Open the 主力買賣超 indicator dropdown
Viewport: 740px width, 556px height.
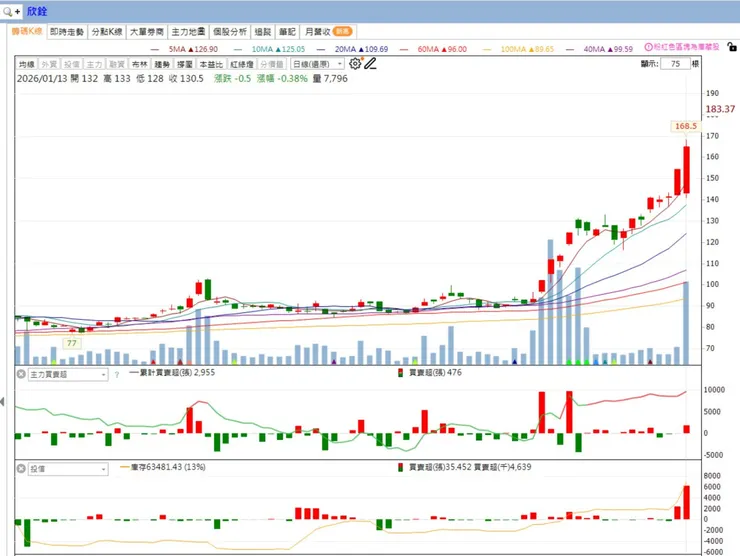tap(68, 375)
